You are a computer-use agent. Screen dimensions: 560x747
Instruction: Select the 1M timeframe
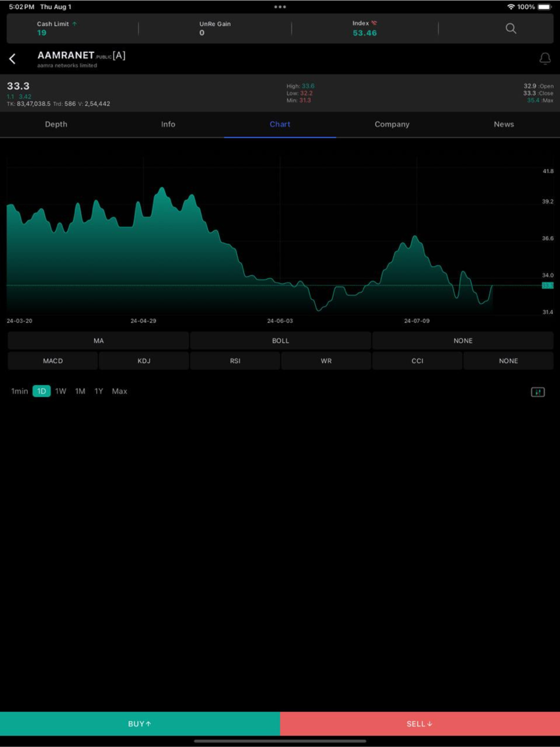pyautogui.click(x=80, y=391)
